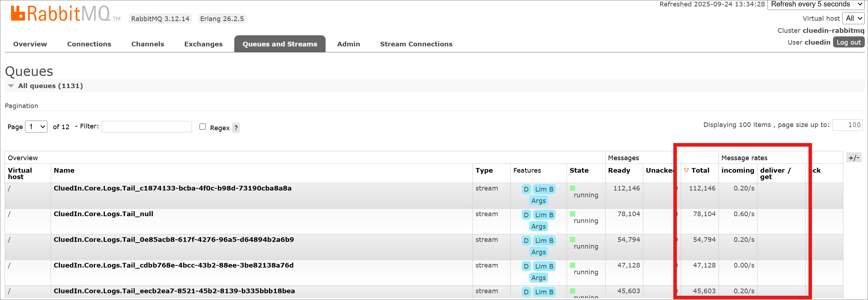Open the Refresh interval dropdown
The height and width of the screenshot is (300, 868).
point(816,4)
